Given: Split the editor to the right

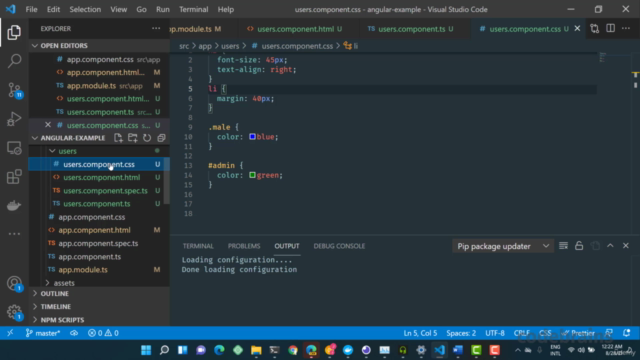Looking at the screenshot, I should (610, 29).
